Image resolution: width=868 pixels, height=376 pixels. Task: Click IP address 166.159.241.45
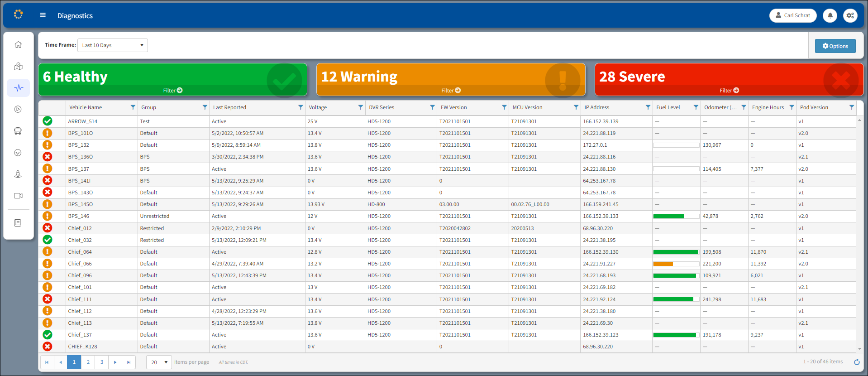coord(601,204)
